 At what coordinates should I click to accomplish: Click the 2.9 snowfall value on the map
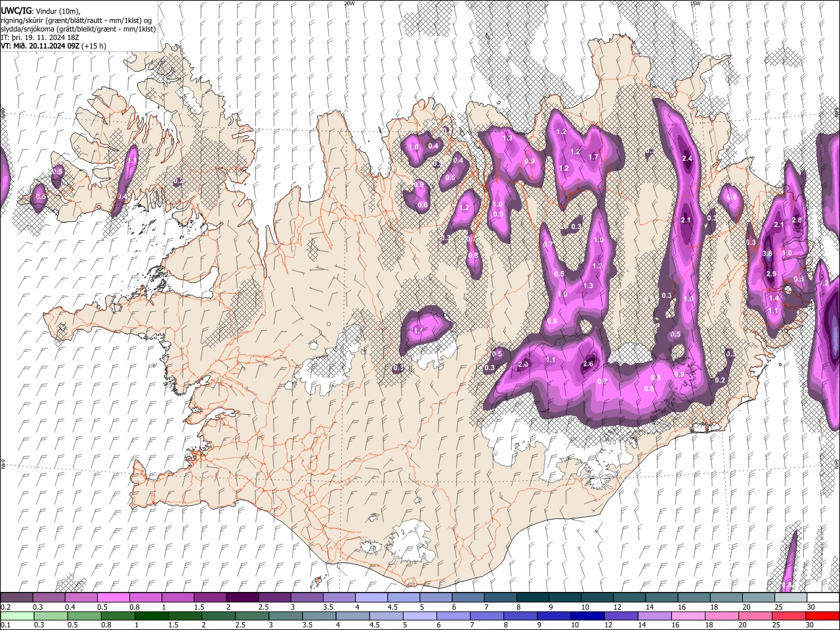(x=771, y=274)
